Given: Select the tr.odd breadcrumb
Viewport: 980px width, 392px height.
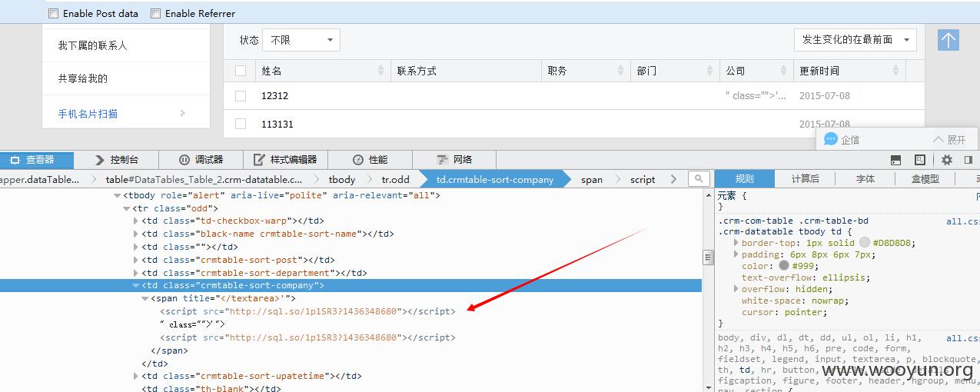Looking at the screenshot, I should point(395,179).
